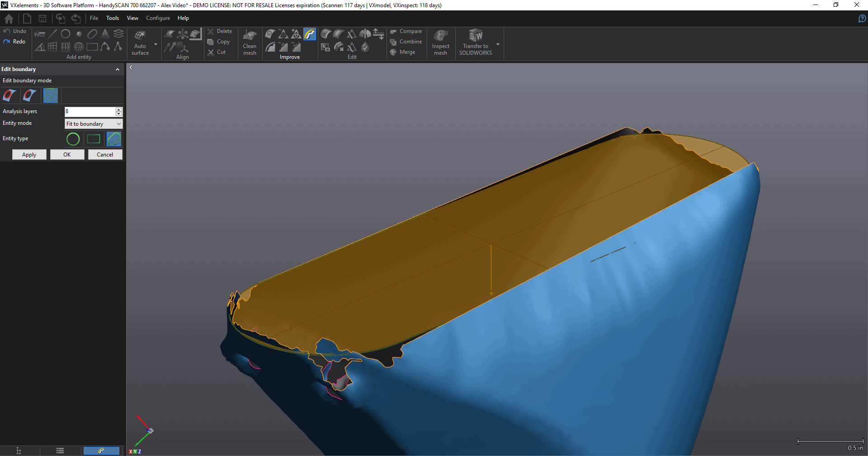Collapse the Edit boundary panel
The height and width of the screenshot is (456, 868).
(x=118, y=69)
